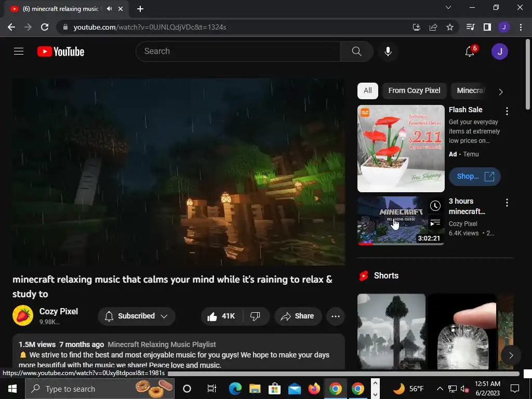Like the video with thumbs up

(x=221, y=316)
